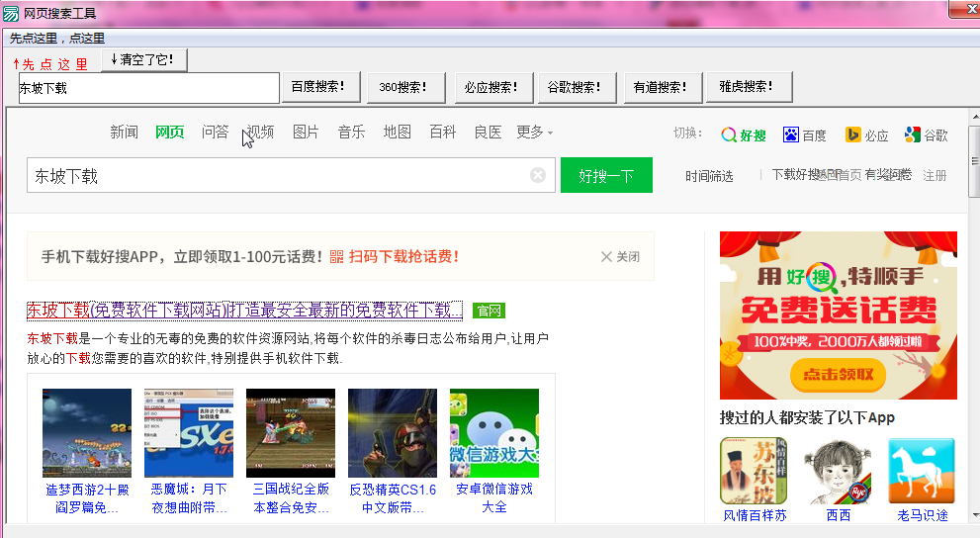Go to the 图片 tab
980x538 pixels.
coord(306,132)
